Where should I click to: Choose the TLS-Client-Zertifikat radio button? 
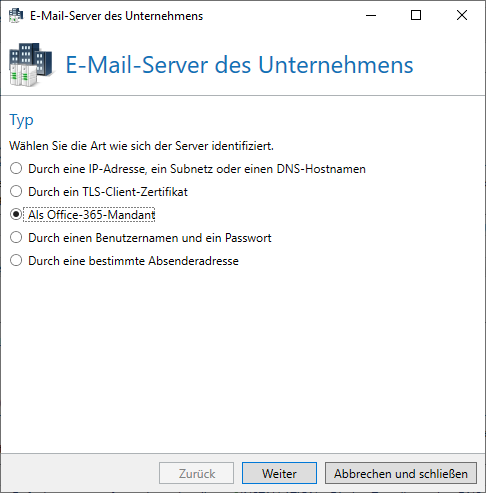click(16, 192)
